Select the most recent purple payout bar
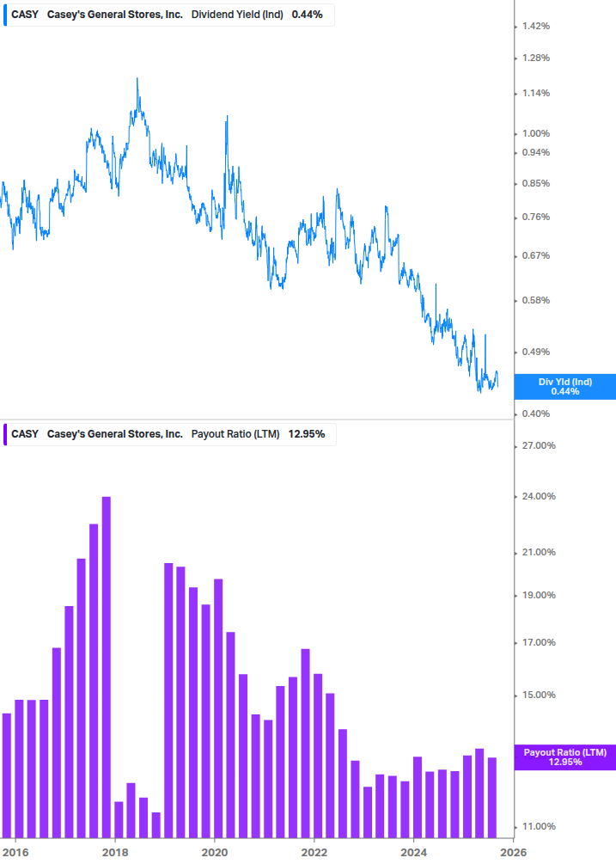The image size is (616, 864). (x=492, y=796)
